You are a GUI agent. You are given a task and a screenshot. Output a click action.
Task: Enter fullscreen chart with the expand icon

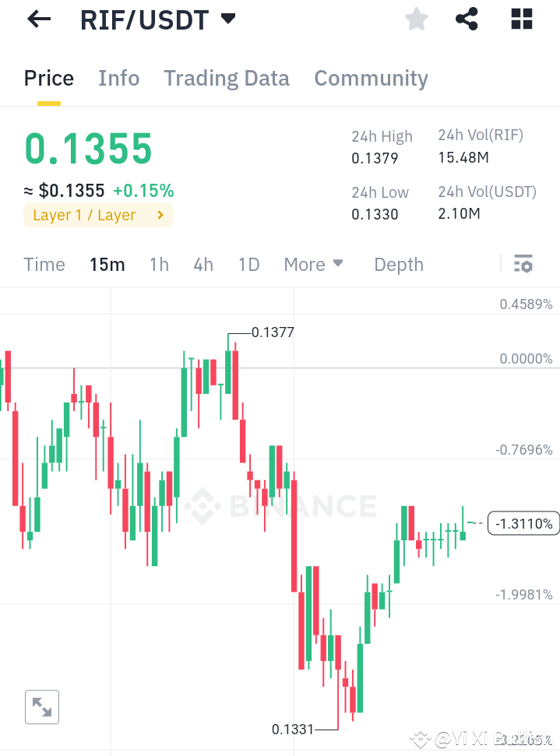tap(41, 707)
